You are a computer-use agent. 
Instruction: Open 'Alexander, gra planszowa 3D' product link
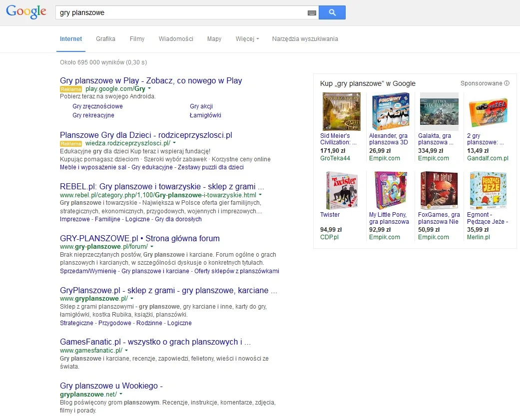(x=388, y=139)
